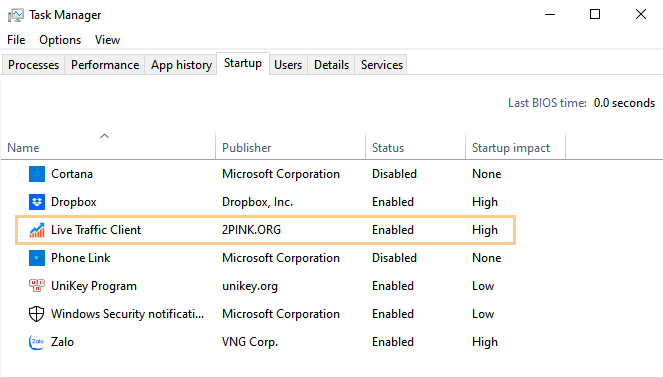This screenshot has height=377, width=663.
Task: Click the Last BIOS time value
Action: (624, 103)
